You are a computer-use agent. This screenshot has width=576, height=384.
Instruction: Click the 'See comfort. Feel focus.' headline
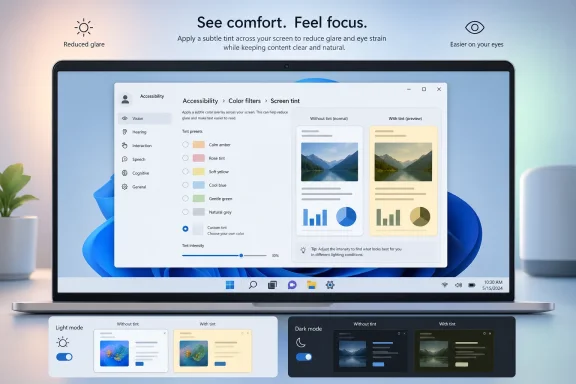click(282, 22)
